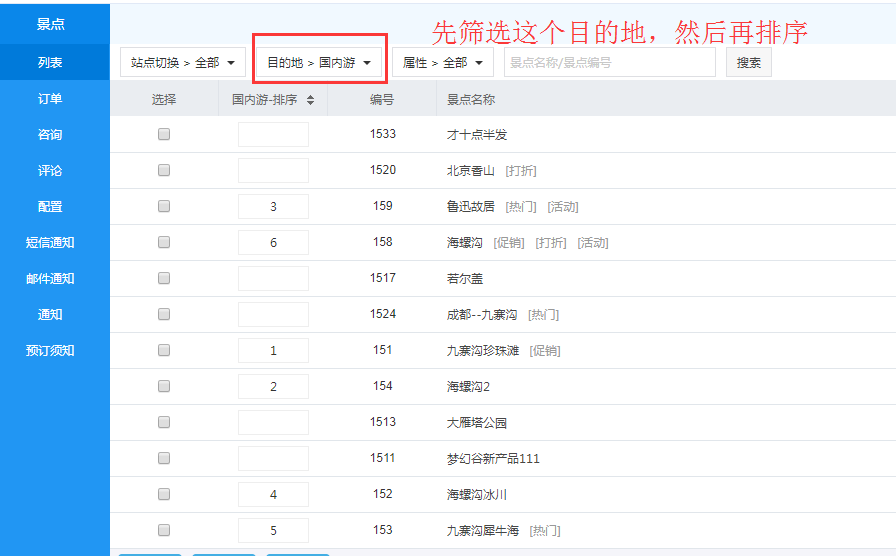The image size is (896, 556).
Task: Open the 属性 > 全部 filter dropdown
Action: click(x=442, y=62)
